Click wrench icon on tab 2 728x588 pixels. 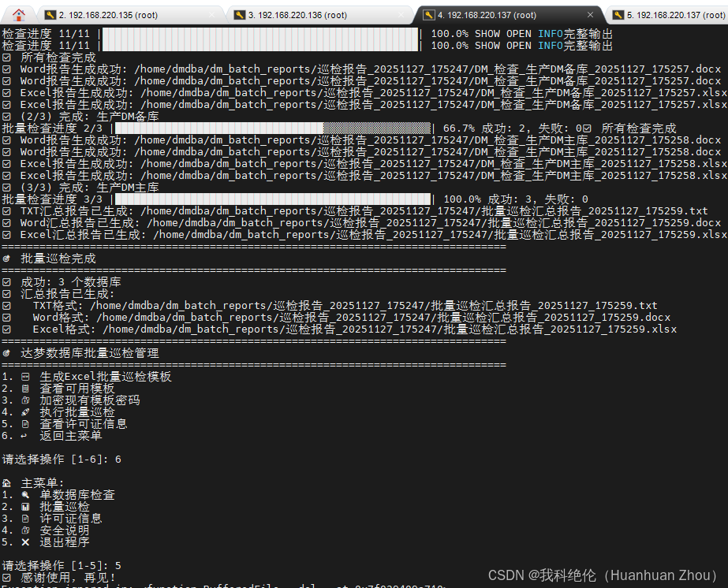(50, 15)
